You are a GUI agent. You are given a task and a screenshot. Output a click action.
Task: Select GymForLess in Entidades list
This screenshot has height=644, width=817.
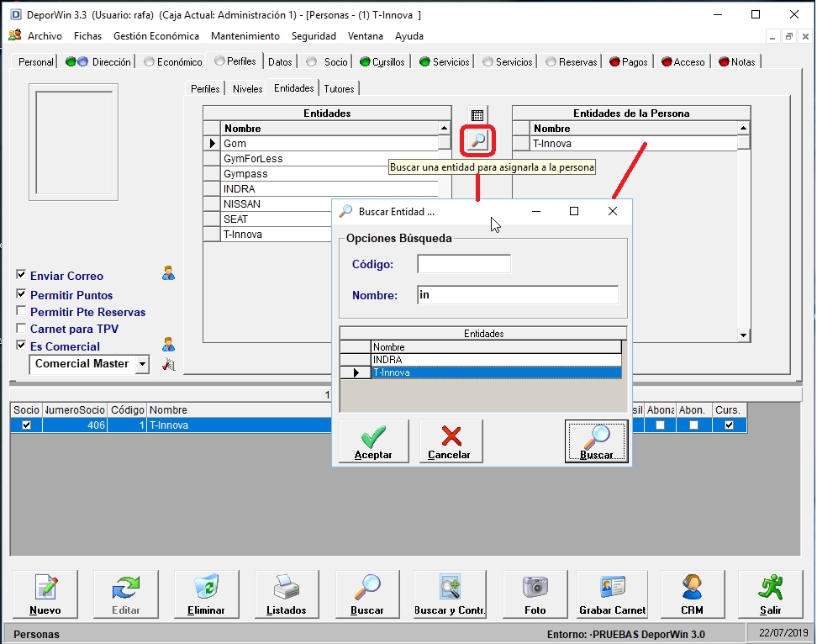coord(330,158)
